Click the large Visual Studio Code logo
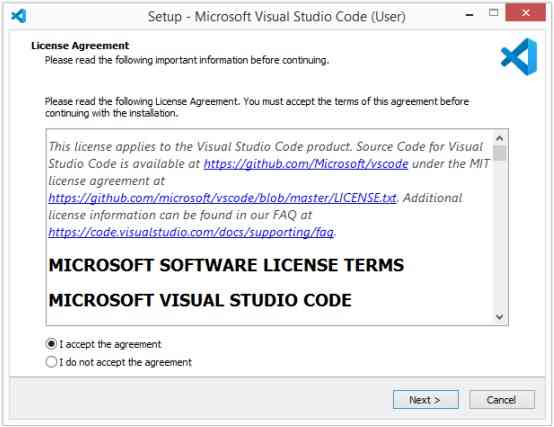This screenshot has height=427, width=554. tap(519, 57)
